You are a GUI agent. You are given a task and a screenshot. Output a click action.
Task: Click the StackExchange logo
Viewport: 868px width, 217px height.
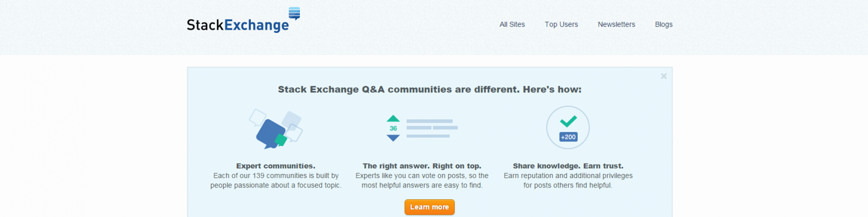pyautogui.click(x=238, y=25)
